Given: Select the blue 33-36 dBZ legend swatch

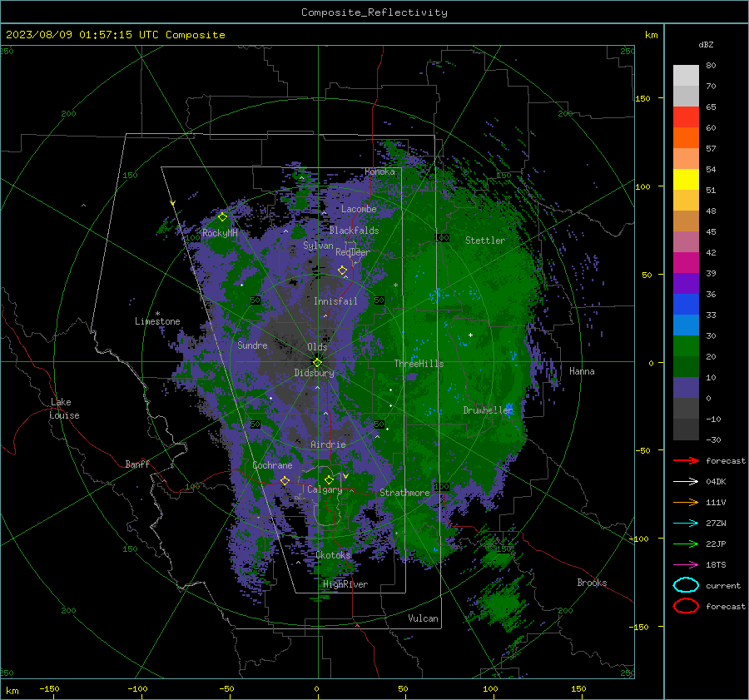Looking at the screenshot, I should pyautogui.click(x=686, y=304).
